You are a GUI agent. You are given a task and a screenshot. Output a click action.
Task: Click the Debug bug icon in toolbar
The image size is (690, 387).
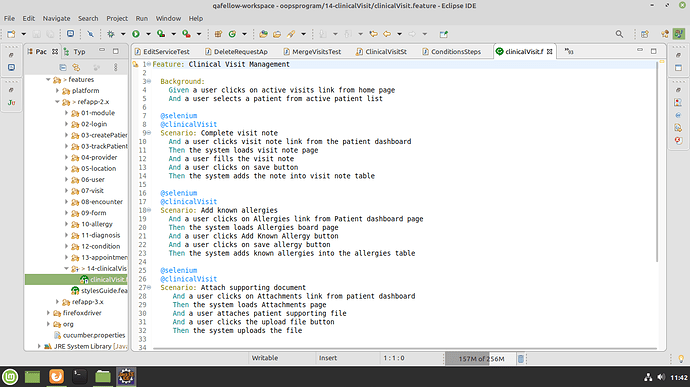click(x=111, y=34)
